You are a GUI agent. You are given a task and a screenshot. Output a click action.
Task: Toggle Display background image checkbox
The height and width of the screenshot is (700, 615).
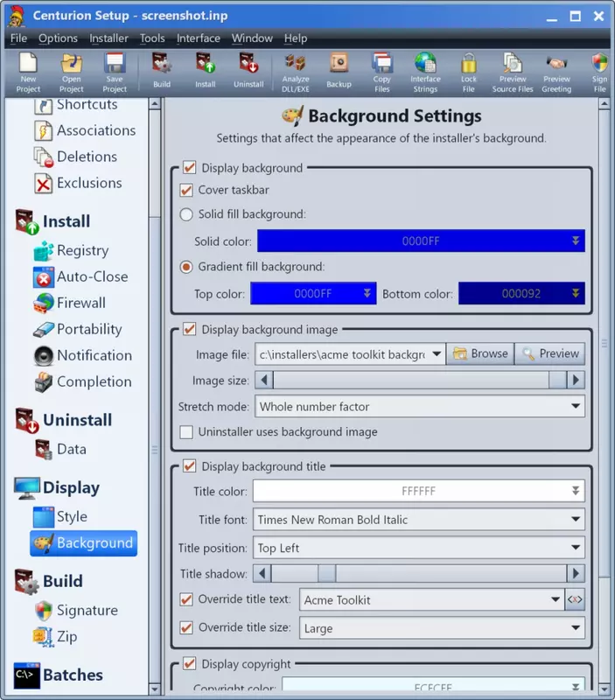[189, 329]
